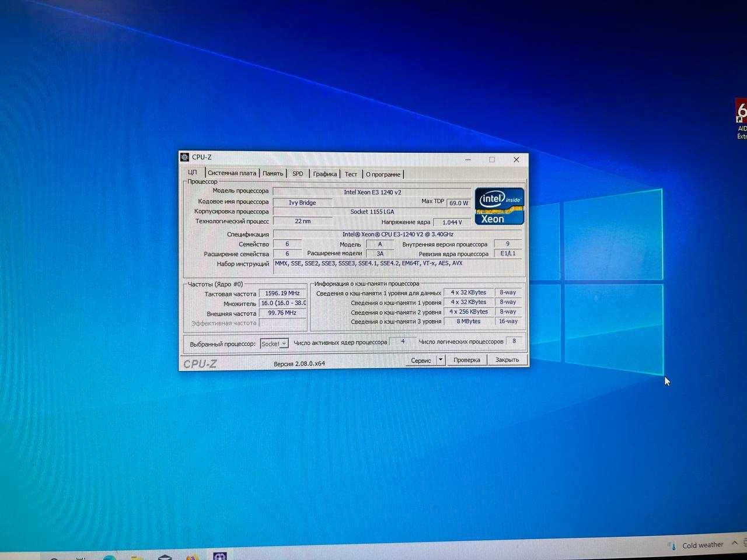Viewport: 747px width, 560px height.
Task: Click the 99.76 MHz bus speed value
Action: click(x=282, y=313)
